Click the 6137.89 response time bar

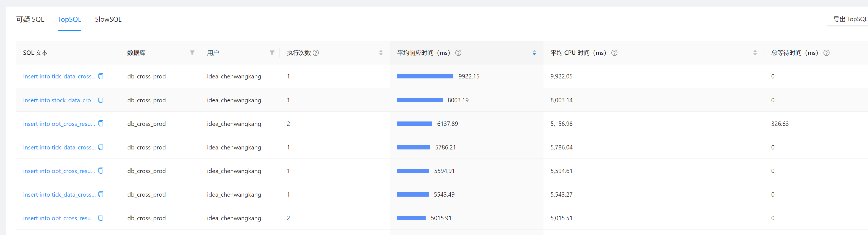(x=414, y=124)
